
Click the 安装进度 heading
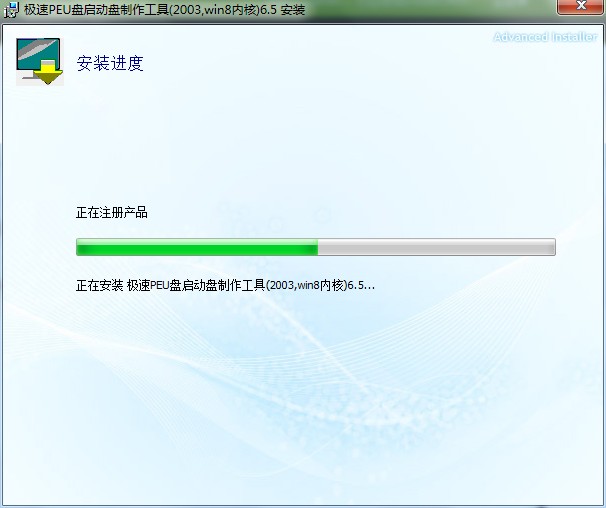[x=110, y=63]
